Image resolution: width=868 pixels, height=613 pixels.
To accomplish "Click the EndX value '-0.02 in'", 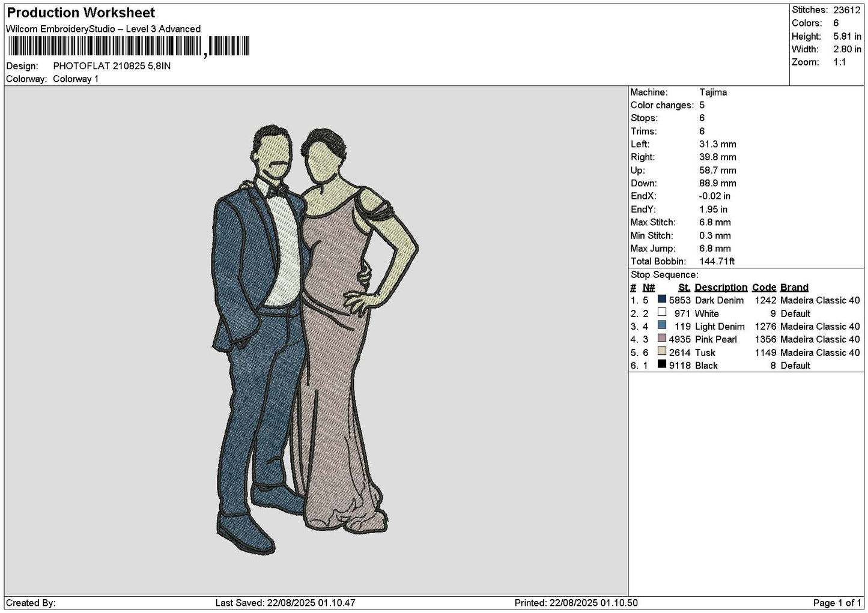I will [x=715, y=196].
